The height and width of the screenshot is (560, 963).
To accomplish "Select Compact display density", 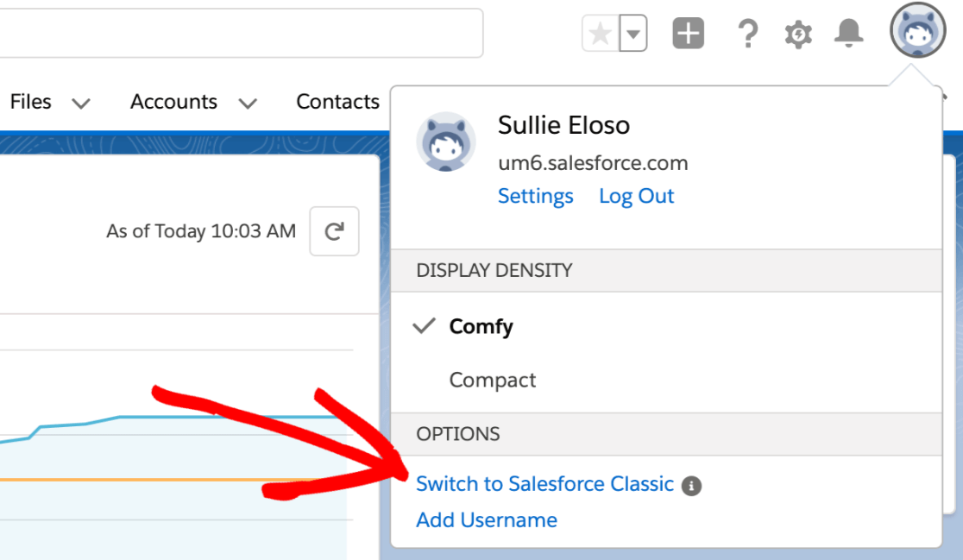I will pyautogui.click(x=493, y=381).
